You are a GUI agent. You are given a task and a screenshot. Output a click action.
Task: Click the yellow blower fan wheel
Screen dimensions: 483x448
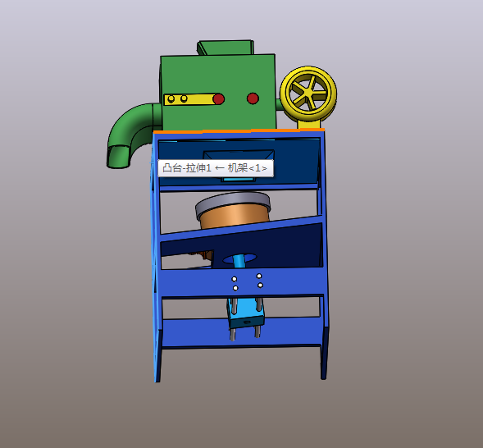(x=308, y=94)
